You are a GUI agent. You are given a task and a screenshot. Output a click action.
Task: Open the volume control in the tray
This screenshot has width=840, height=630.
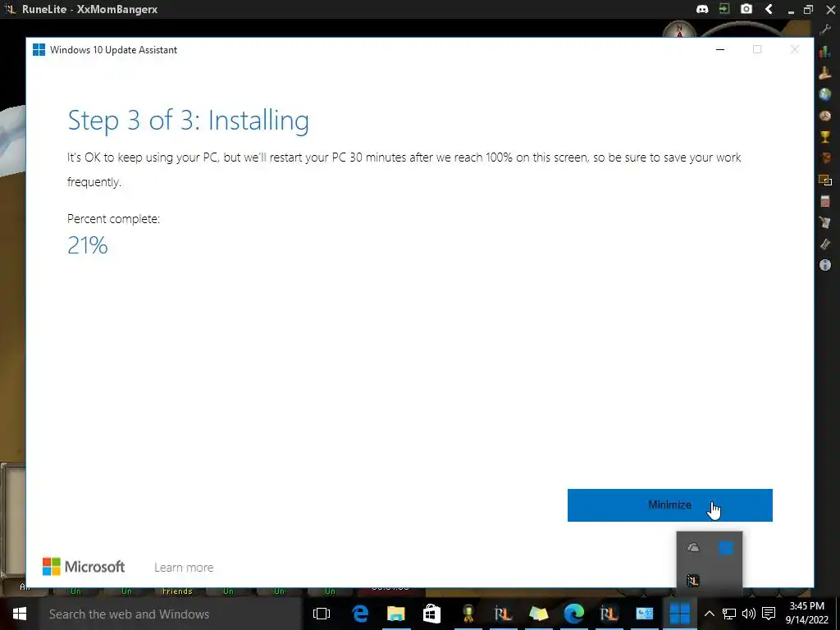coord(748,614)
